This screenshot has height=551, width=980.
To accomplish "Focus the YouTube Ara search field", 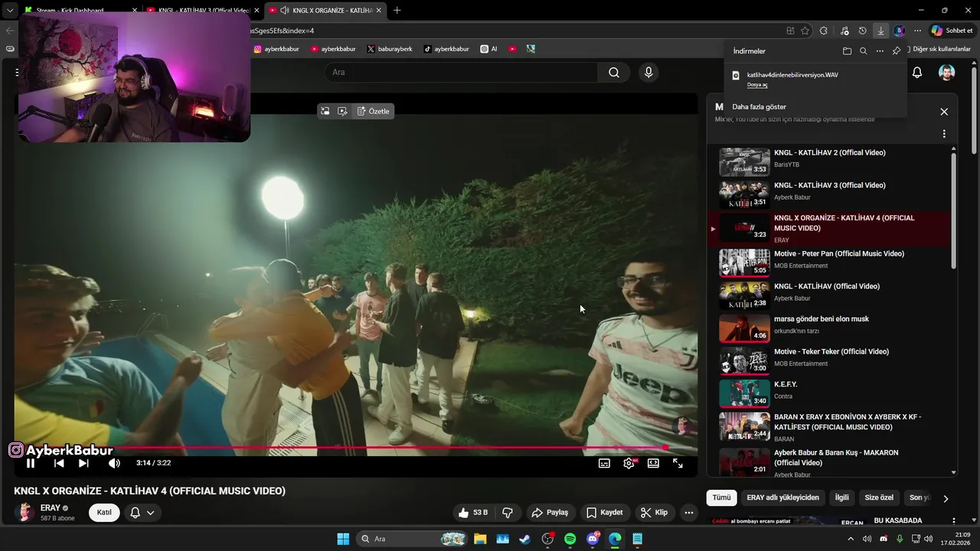I will tap(461, 73).
